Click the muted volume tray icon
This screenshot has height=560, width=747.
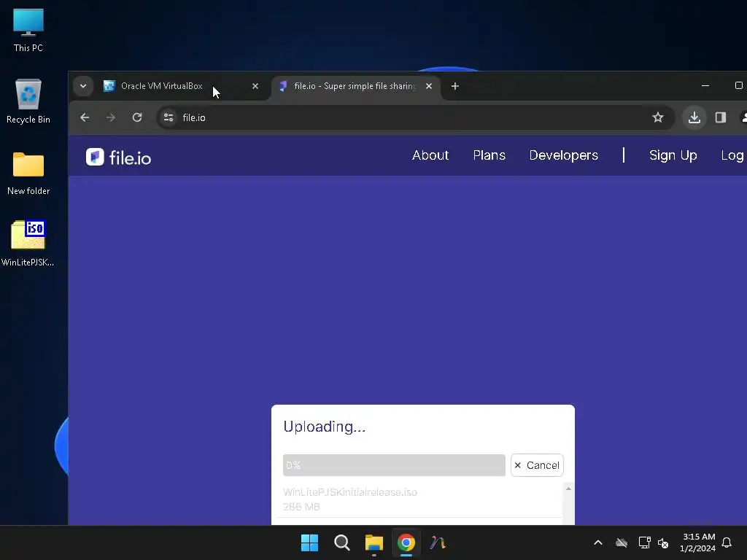tap(663, 542)
